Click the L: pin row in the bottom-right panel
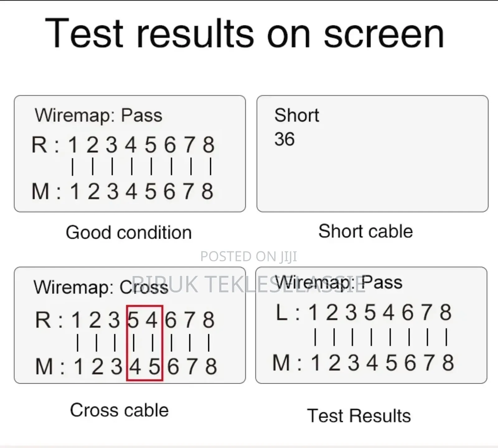498x448 pixels. [x=364, y=312]
